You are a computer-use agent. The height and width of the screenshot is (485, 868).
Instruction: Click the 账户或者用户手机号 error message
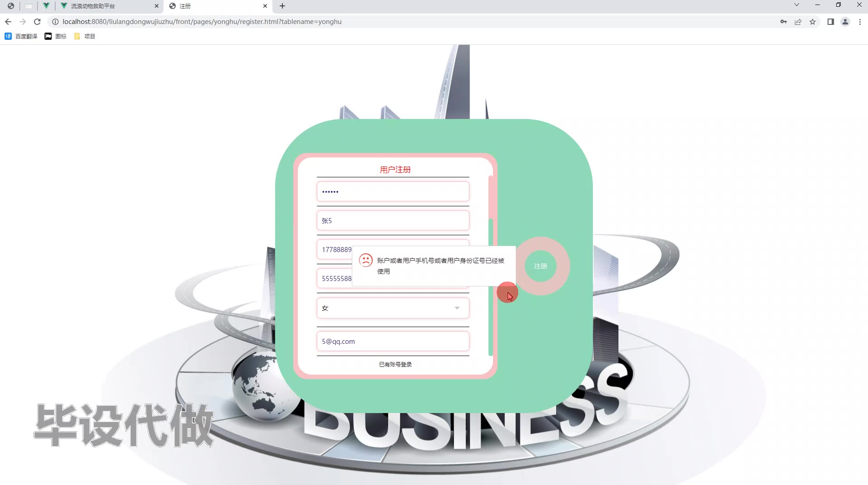(x=440, y=266)
